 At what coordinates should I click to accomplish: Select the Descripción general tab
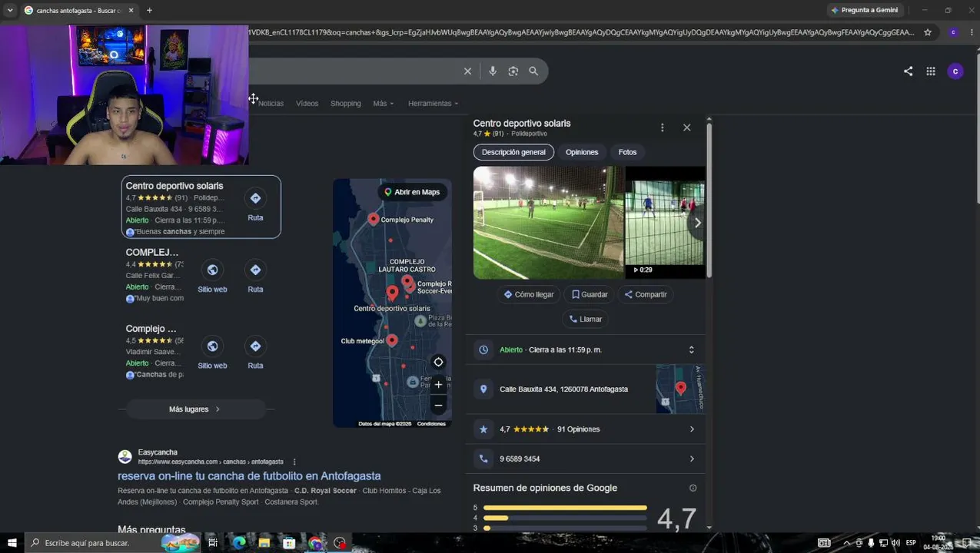(513, 152)
